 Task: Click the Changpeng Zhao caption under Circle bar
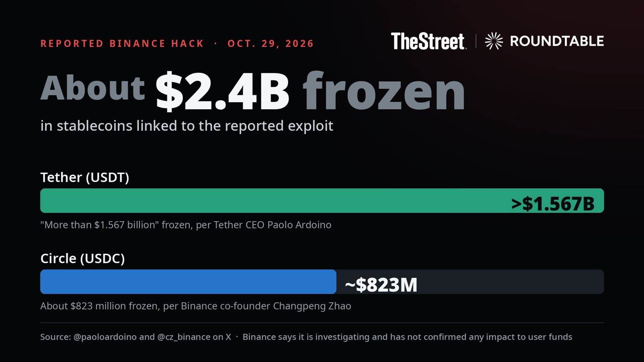(x=196, y=306)
